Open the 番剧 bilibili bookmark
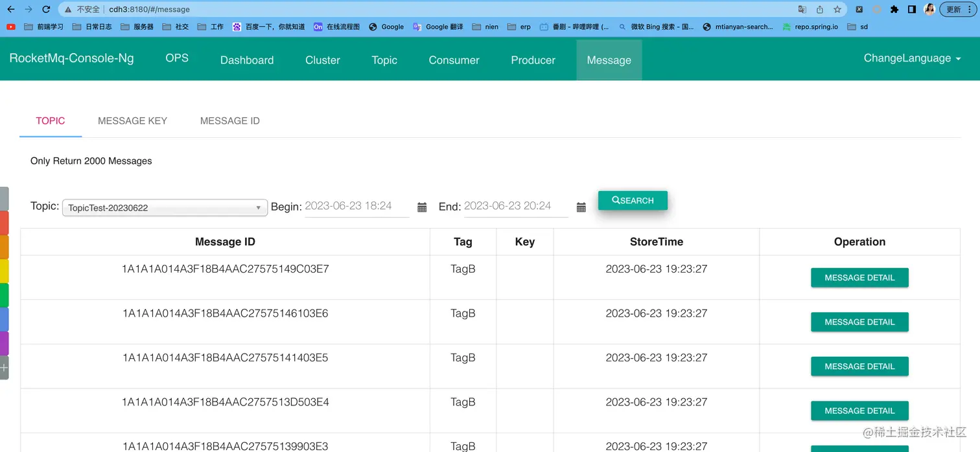 (574, 27)
